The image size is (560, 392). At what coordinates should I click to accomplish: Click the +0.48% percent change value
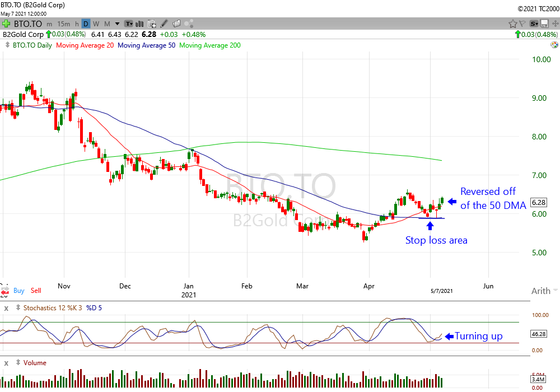click(194, 35)
